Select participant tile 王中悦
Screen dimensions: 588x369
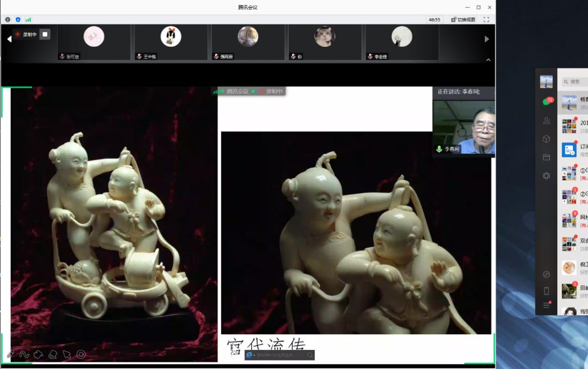click(x=171, y=42)
